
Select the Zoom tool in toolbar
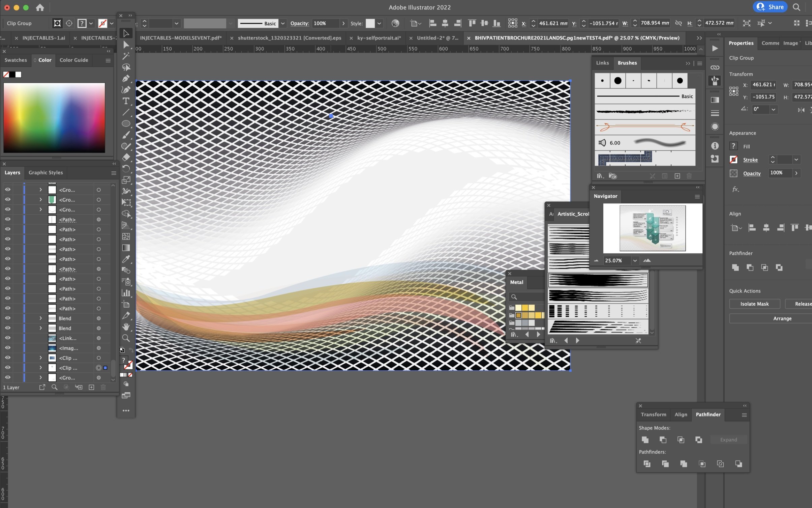click(126, 338)
